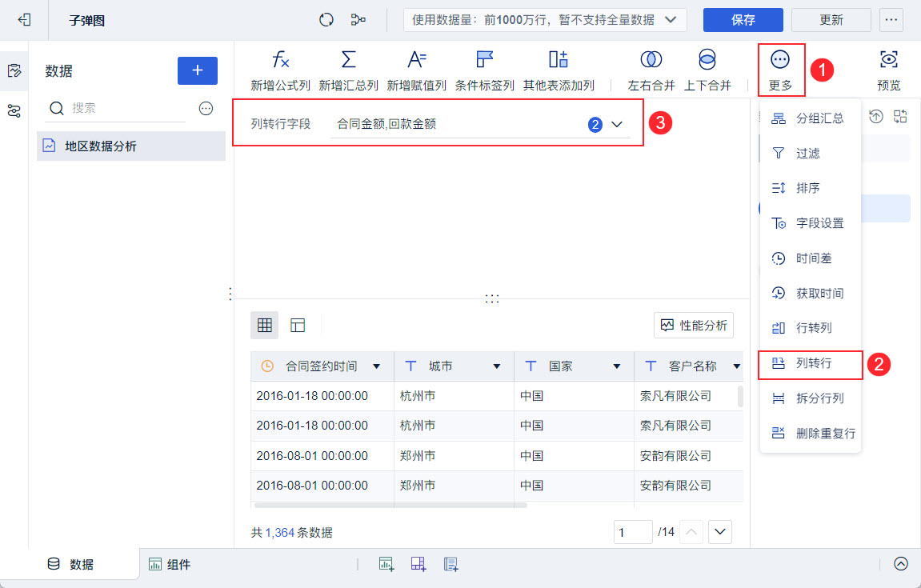This screenshot has width=921, height=588.
Task: Select 拆分行列 from menu
Action: point(810,398)
